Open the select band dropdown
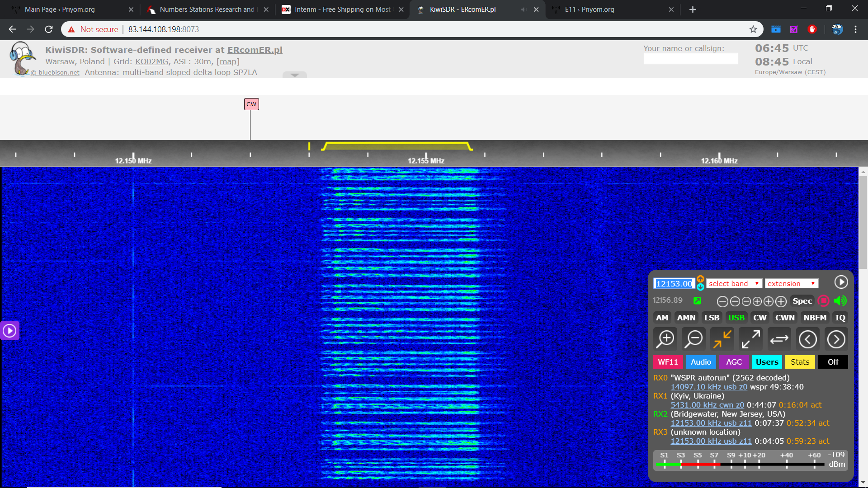This screenshot has width=868, height=488. (734, 283)
